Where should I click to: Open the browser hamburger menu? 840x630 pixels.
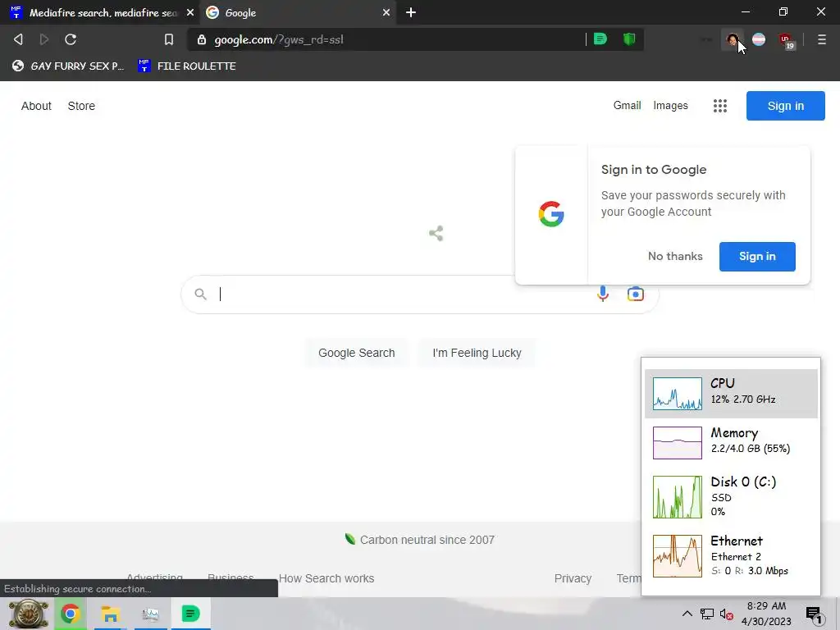822,39
